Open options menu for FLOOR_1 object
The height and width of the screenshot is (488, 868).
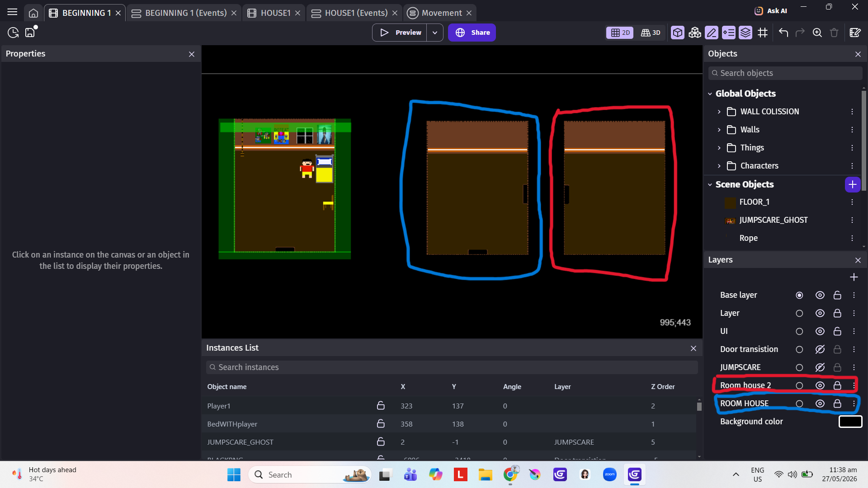(x=852, y=202)
